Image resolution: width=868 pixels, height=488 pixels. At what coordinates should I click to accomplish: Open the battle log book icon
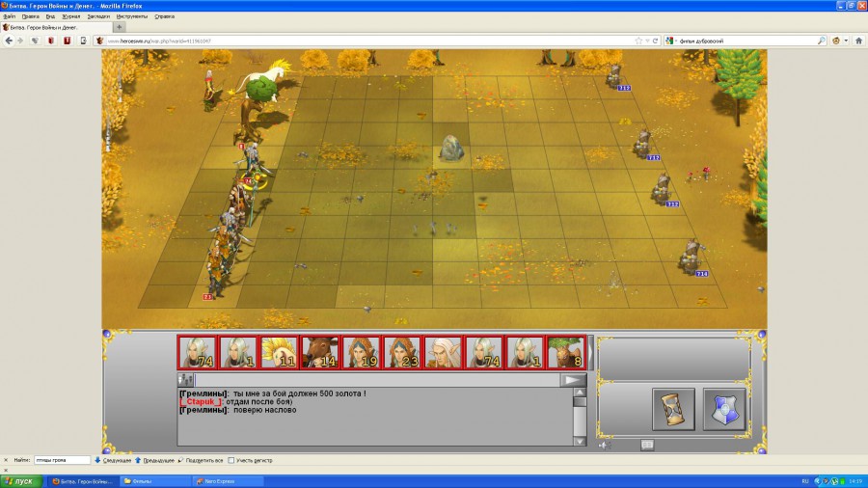click(x=646, y=445)
